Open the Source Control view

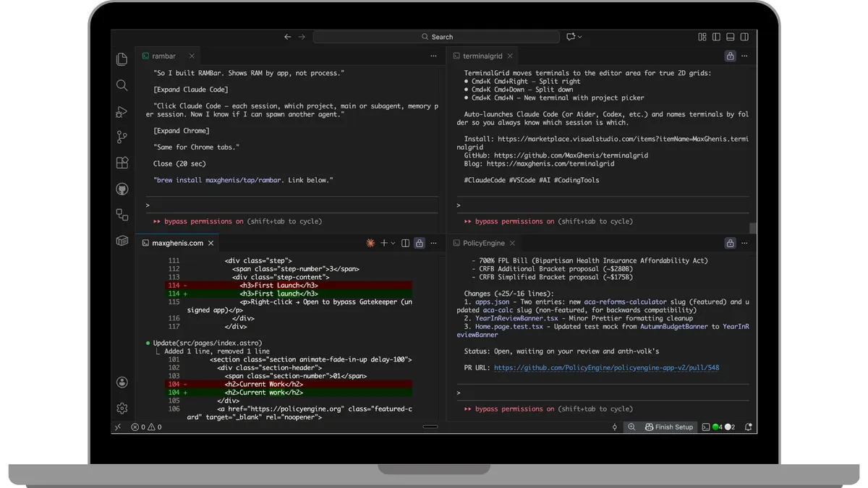coord(122,137)
